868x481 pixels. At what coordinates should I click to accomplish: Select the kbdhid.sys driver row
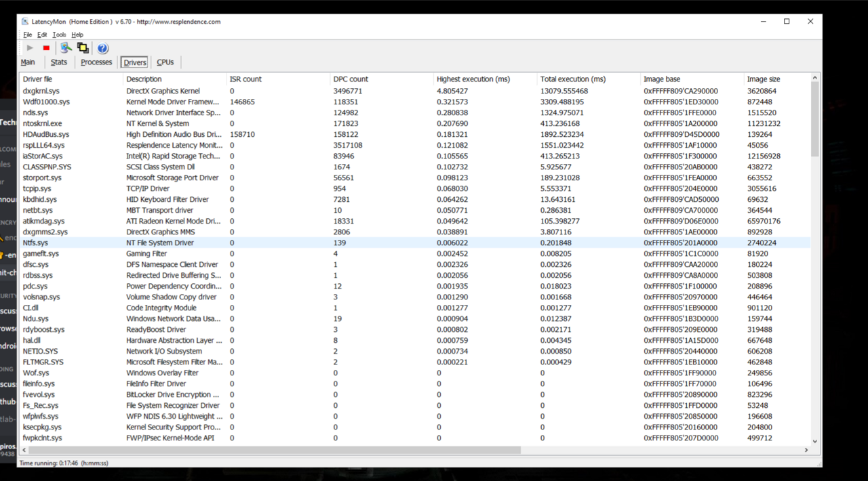(x=415, y=199)
